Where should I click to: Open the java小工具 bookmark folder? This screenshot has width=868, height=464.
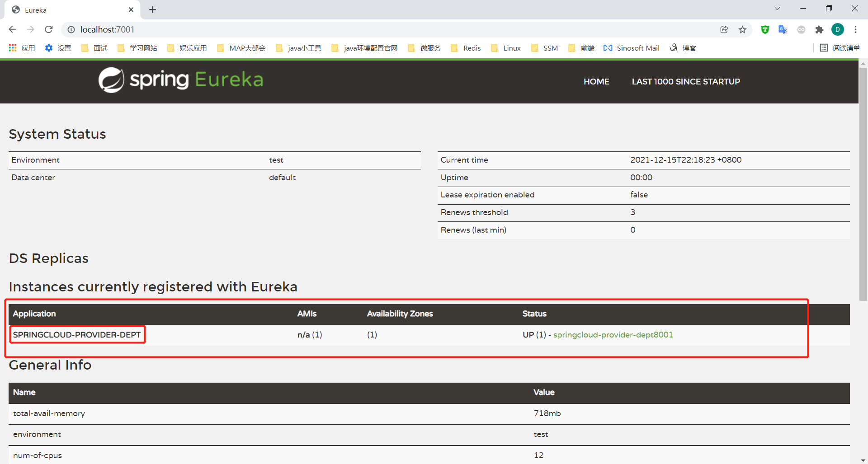298,48
